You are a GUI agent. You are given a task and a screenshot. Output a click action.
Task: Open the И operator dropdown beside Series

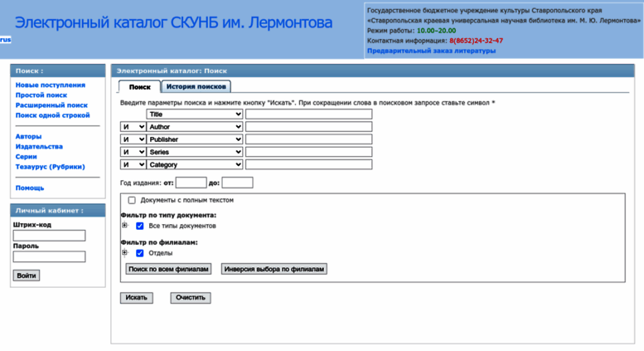133,152
